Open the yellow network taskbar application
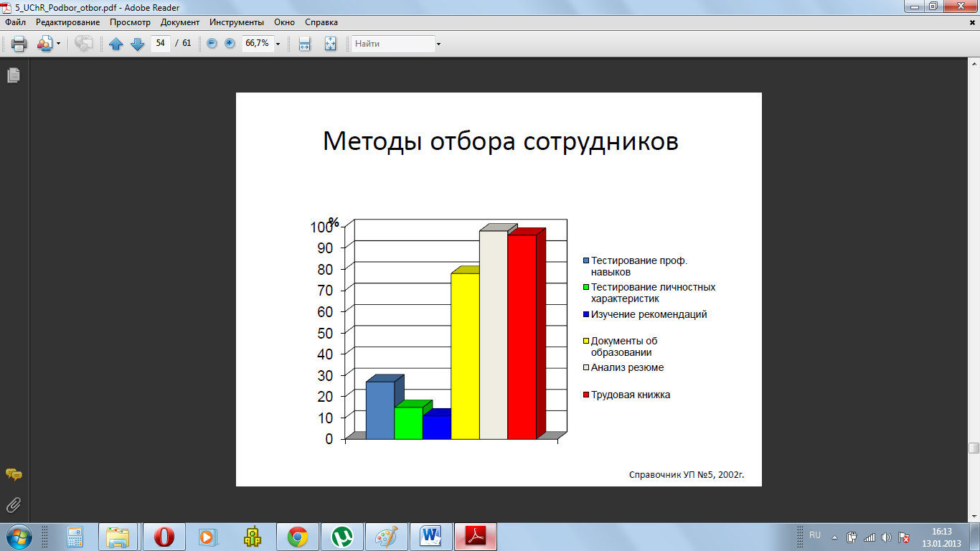 click(253, 537)
